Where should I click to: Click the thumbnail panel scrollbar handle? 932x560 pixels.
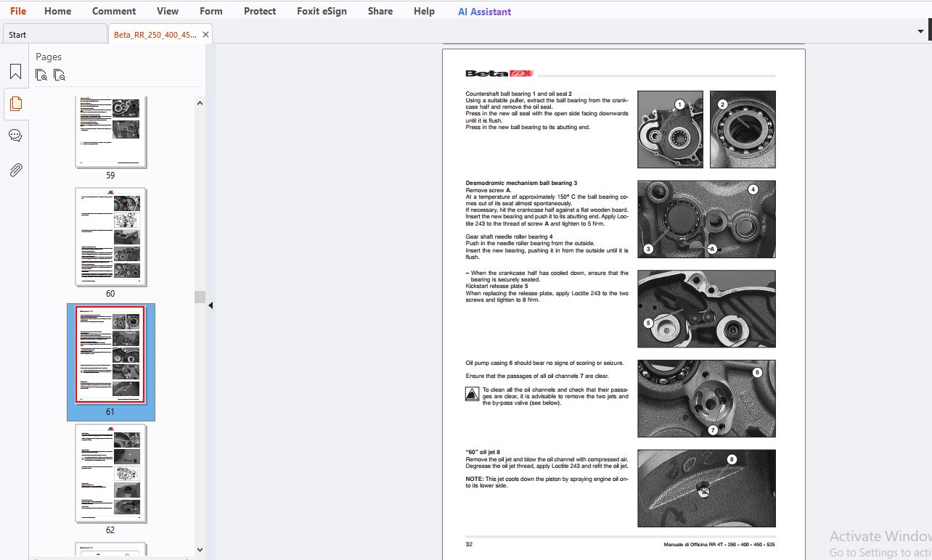tap(200, 297)
